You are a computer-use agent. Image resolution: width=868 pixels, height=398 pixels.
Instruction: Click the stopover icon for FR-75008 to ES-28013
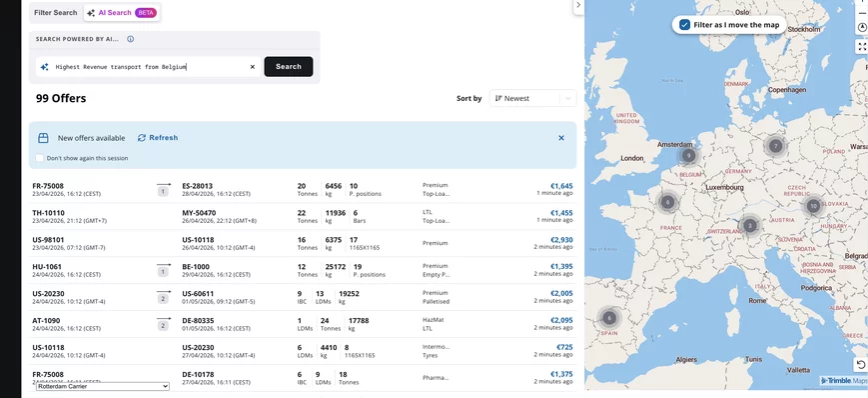point(163,190)
